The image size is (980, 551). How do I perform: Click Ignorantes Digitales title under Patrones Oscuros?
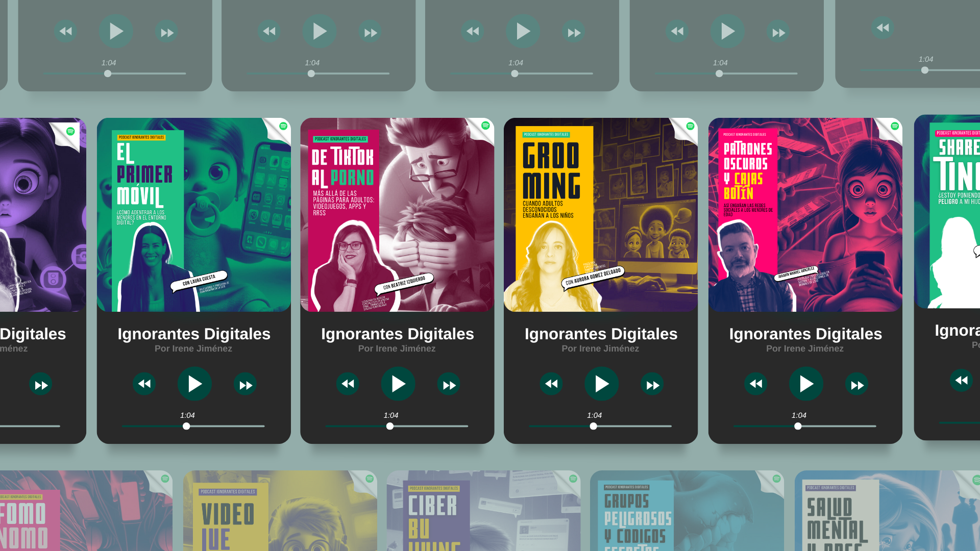[805, 334]
